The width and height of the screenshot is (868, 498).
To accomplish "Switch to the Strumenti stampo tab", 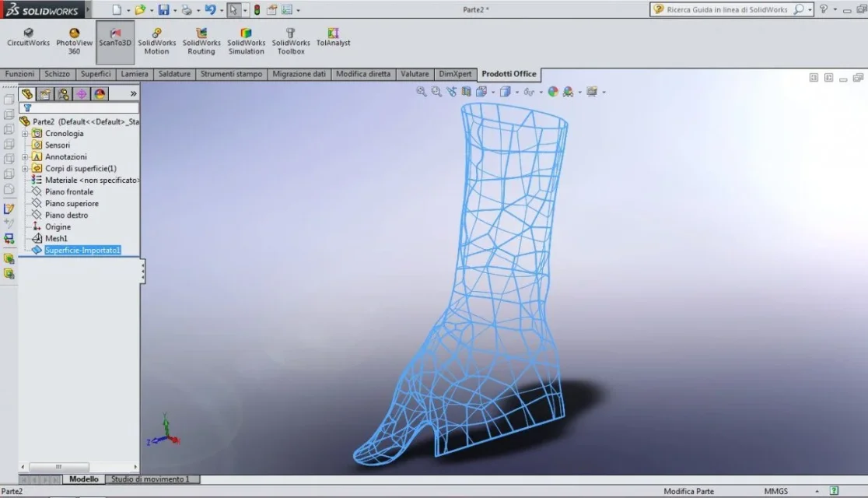I will point(232,74).
